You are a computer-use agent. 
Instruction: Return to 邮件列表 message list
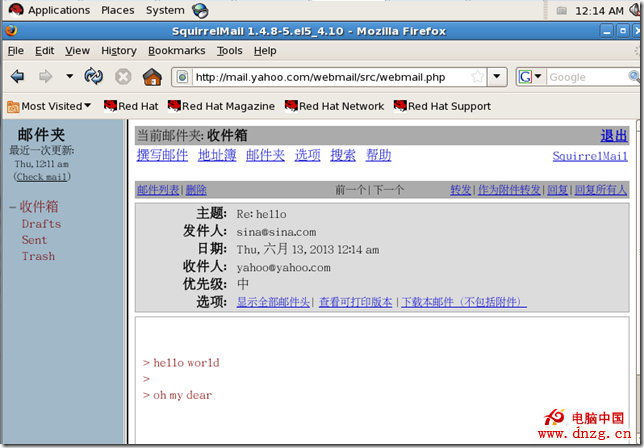coord(158,190)
